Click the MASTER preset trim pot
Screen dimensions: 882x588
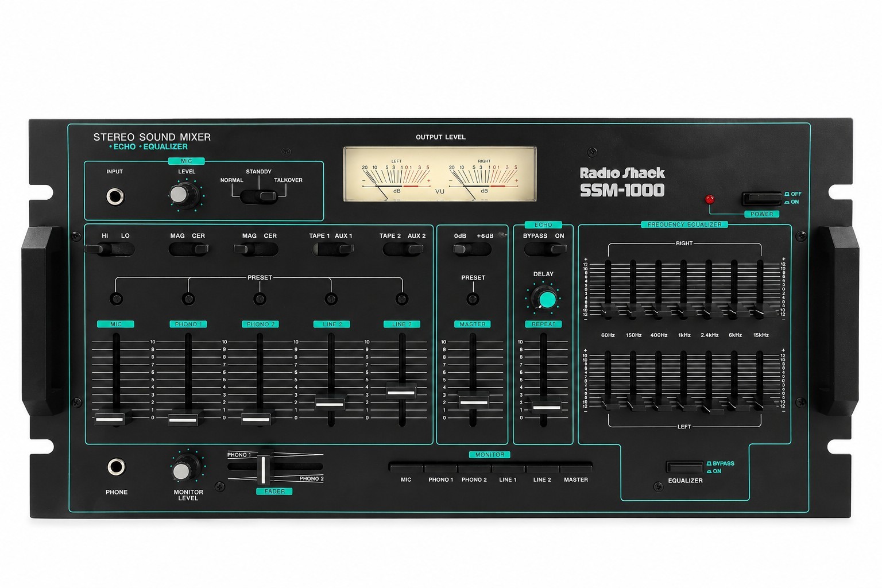[473, 299]
